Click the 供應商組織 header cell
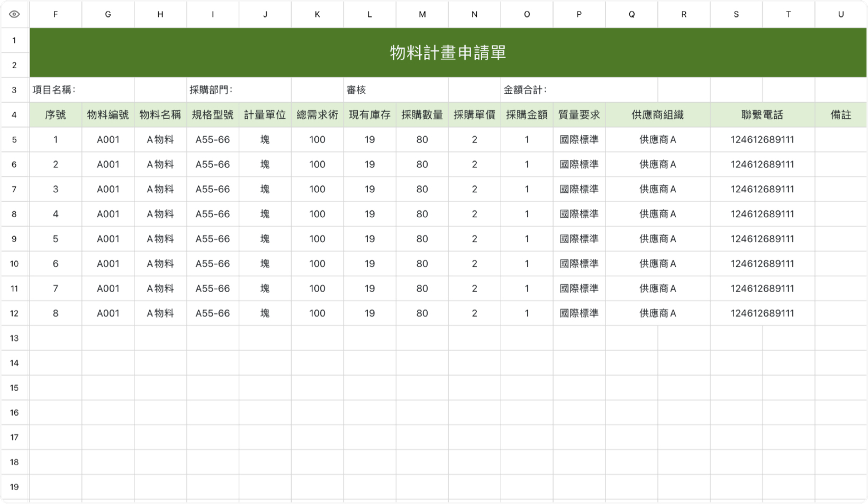 [x=658, y=115]
